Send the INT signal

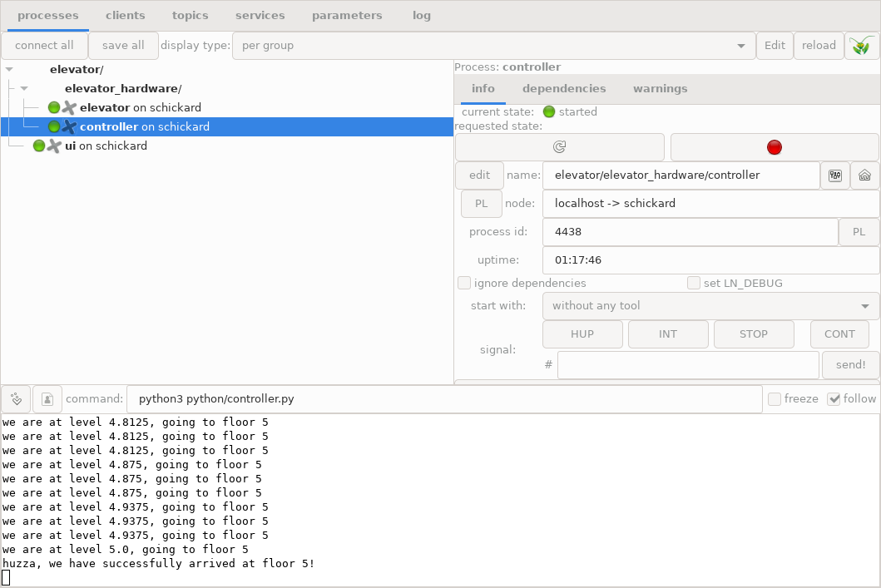tap(668, 334)
